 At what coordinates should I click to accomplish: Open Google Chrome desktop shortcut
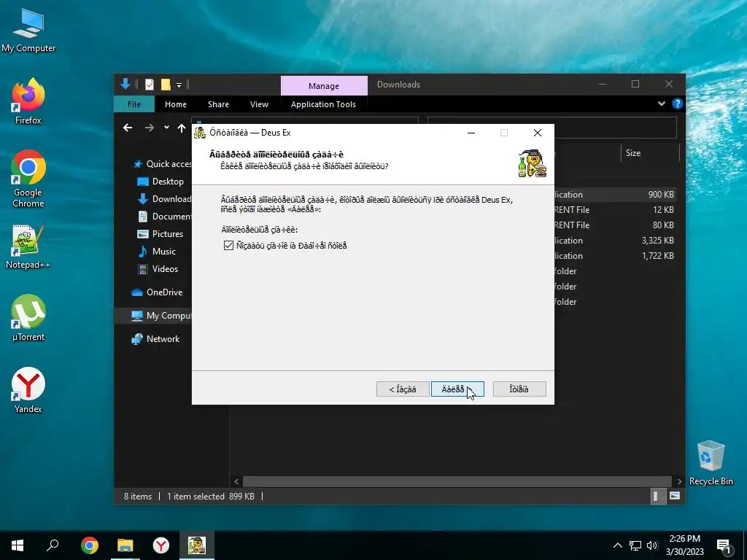point(28,179)
